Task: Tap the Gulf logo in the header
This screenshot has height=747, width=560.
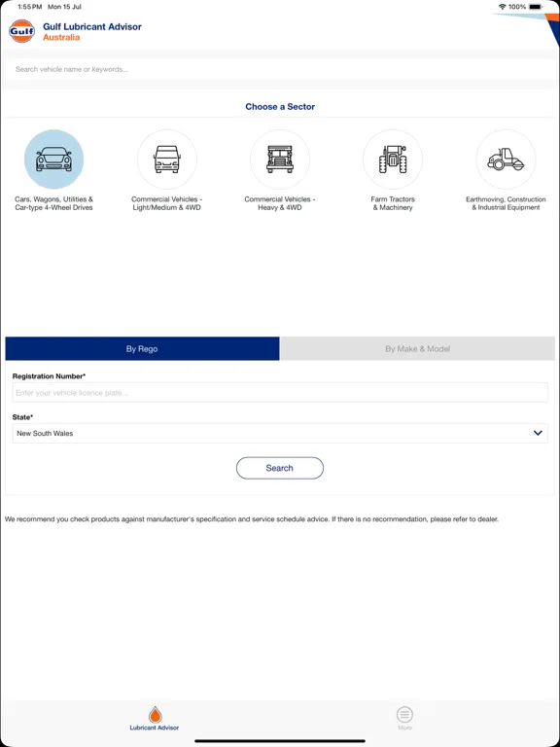Action: 22,31
